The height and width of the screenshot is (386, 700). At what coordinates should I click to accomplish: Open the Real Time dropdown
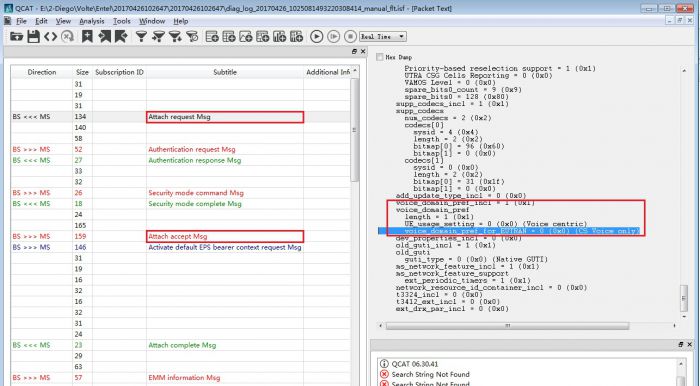[x=383, y=37]
